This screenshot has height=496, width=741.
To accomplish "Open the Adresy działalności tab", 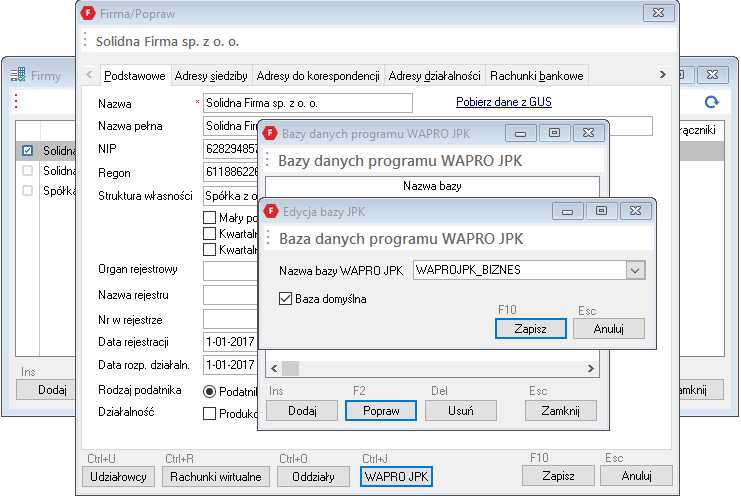I will 434,76.
